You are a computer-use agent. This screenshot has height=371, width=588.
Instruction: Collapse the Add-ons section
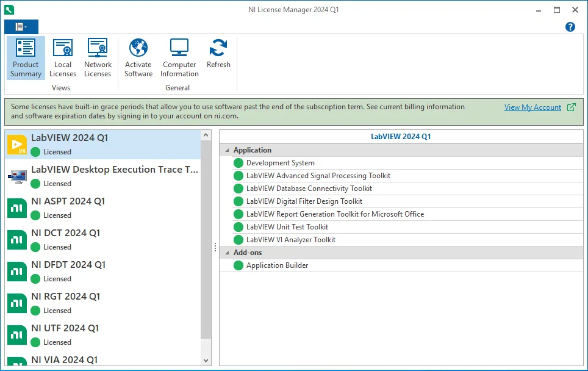[227, 253]
